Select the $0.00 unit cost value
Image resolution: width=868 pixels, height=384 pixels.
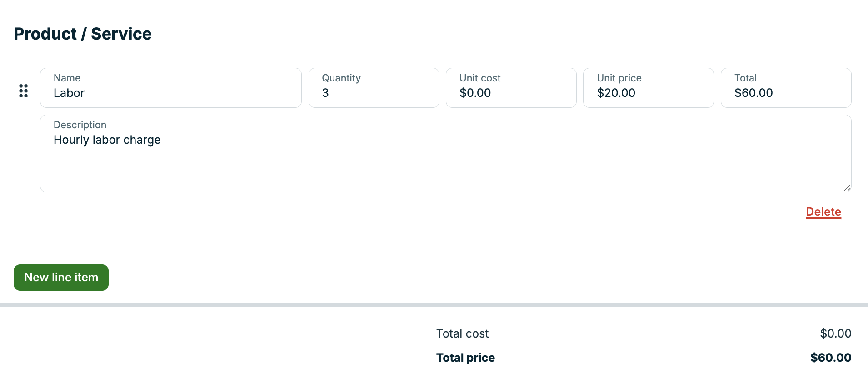475,93
